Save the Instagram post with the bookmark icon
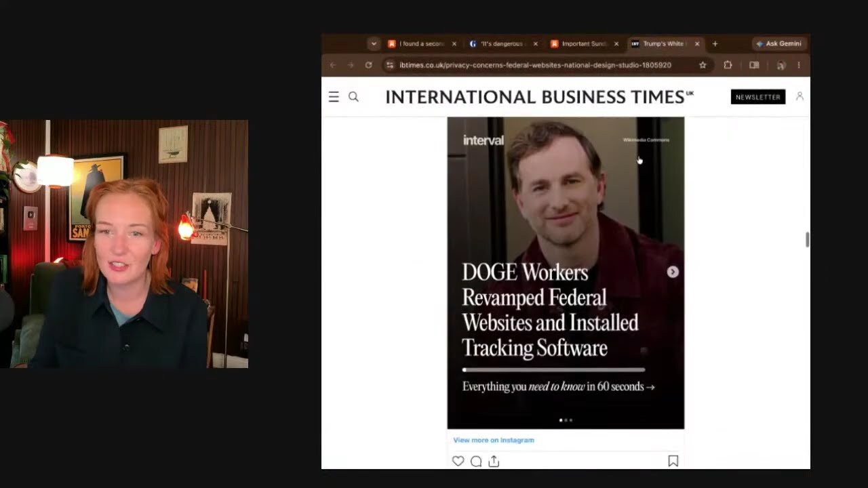The image size is (868, 488). pyautogui.click(x=673, y=461)
